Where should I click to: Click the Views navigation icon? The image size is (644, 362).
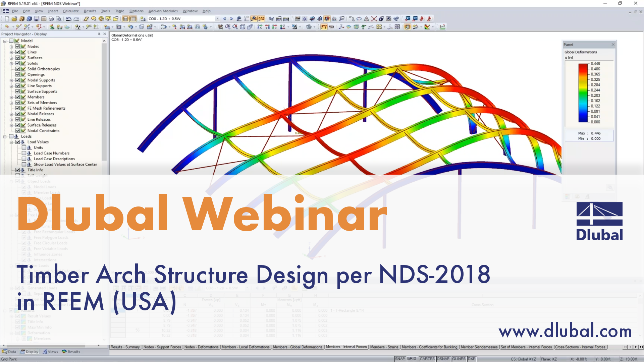pos(46,351)
